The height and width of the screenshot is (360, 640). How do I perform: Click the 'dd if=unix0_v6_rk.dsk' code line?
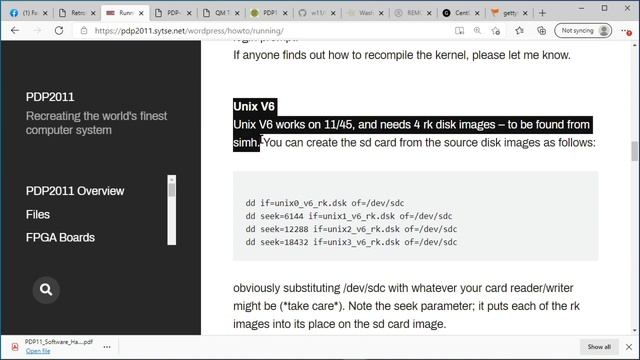tap(324, 203)
